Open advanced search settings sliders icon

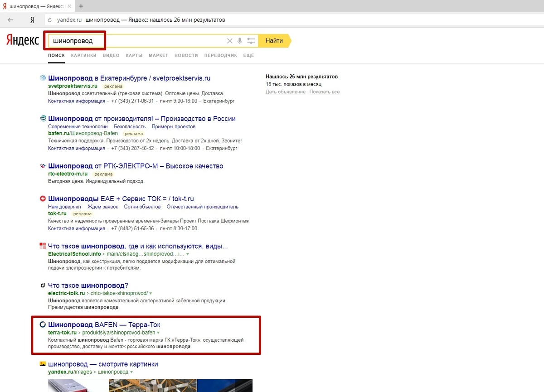tap(252, 41)
